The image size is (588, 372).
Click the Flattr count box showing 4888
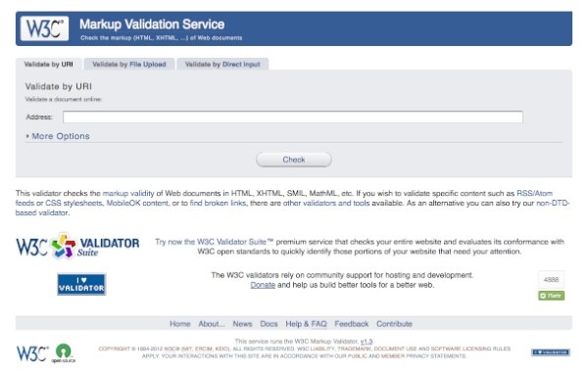click(x=551, y=279)
